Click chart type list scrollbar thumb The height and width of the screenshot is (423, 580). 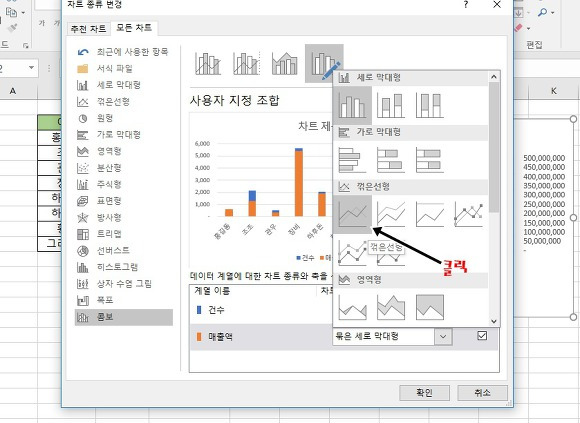(494, 147)
